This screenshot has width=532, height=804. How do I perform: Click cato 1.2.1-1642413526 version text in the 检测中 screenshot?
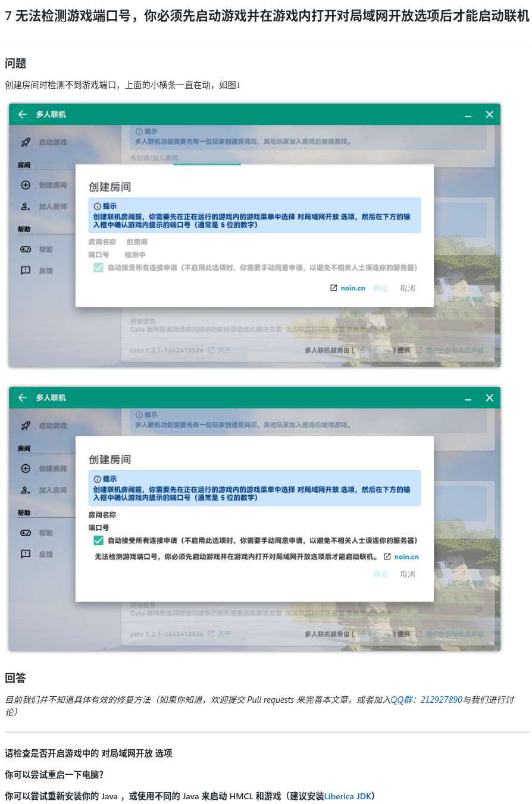tap(167, 351)
